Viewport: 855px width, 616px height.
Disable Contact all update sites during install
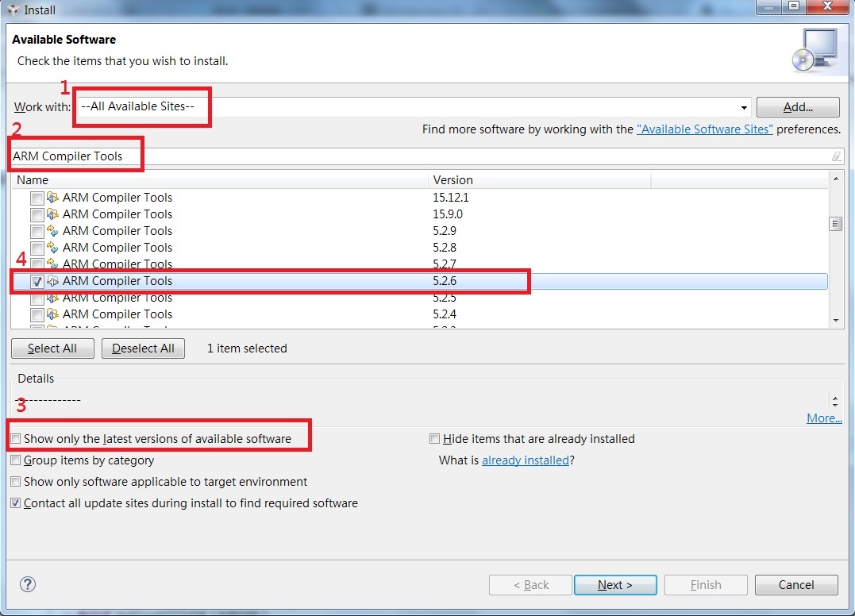click(16, 503)
